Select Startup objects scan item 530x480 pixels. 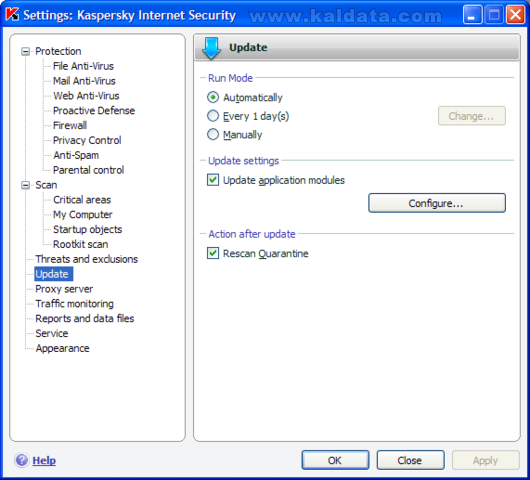pos(88,230)
